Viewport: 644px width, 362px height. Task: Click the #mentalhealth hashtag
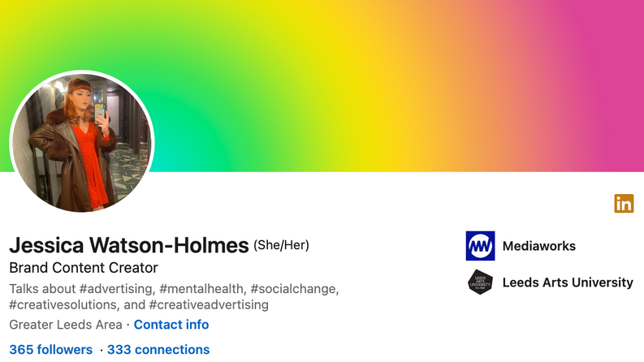pos(203,289)
